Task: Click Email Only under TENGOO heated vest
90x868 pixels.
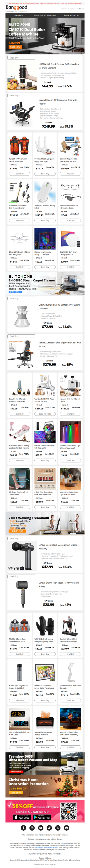Action: [20, 174]
